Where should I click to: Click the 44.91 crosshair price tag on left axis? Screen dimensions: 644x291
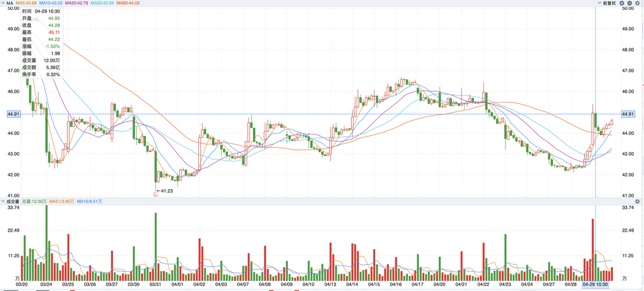tap(13, 114)
